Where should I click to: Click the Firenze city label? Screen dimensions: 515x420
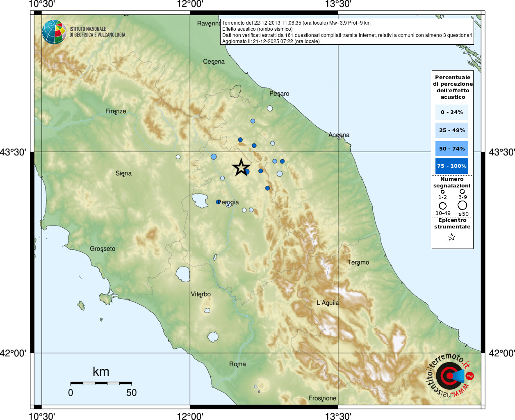(116, 111)
